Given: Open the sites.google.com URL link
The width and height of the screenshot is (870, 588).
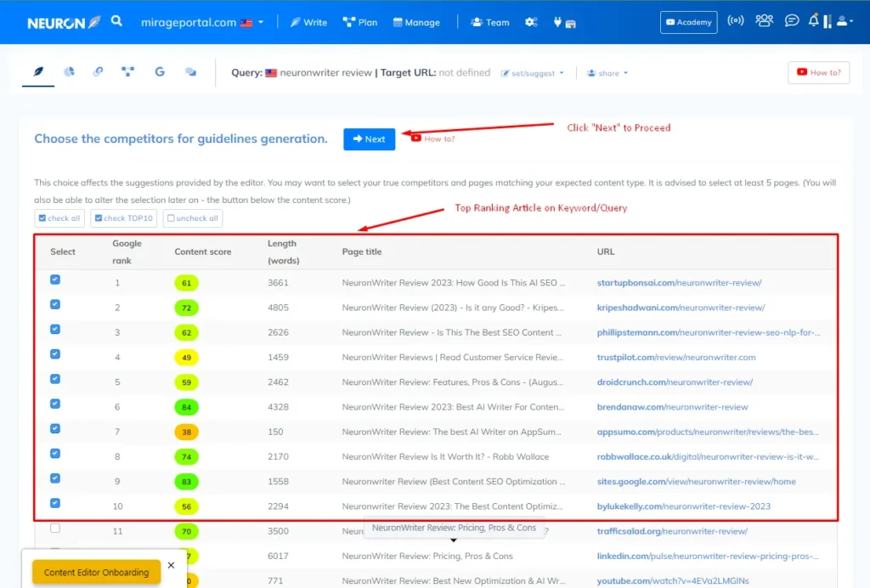Looking at the screenshot, I should click(697, 482).
